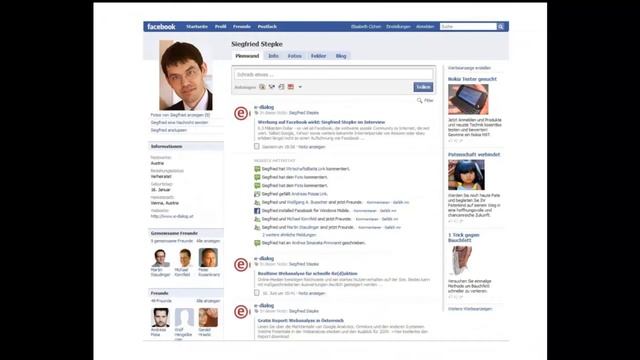Switch to the Fotos tab
640x360 pixels.
click(295, 56)
